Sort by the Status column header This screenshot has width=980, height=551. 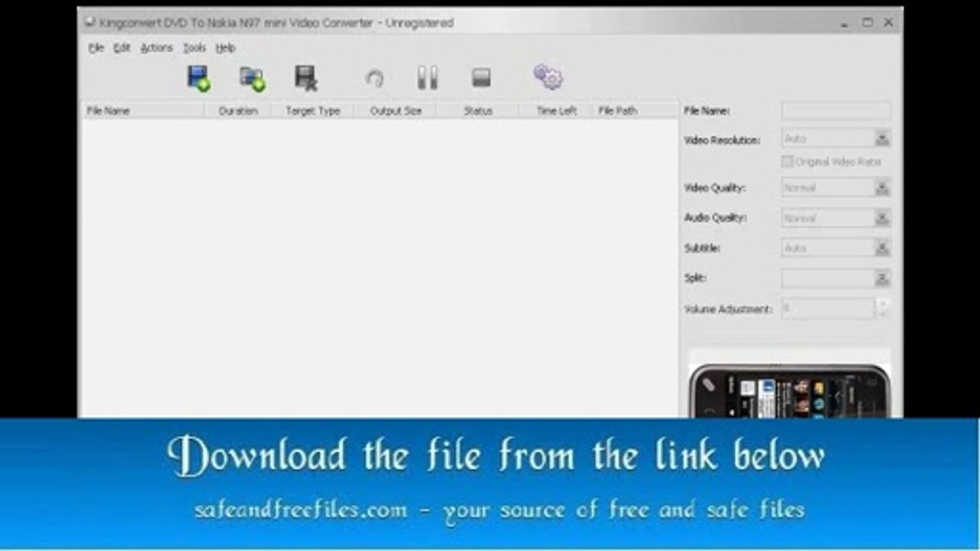pos(478,111)
